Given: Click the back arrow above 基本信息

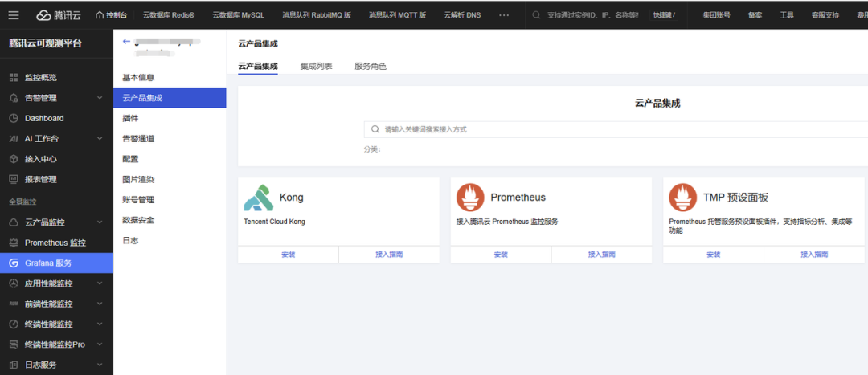Looking at the screenshot, I should 126,41.
